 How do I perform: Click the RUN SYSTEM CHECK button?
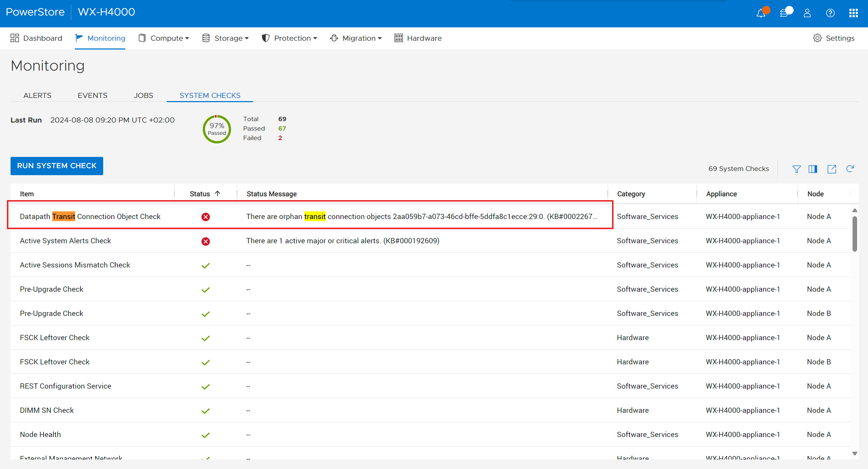click(x=57, y=166)
